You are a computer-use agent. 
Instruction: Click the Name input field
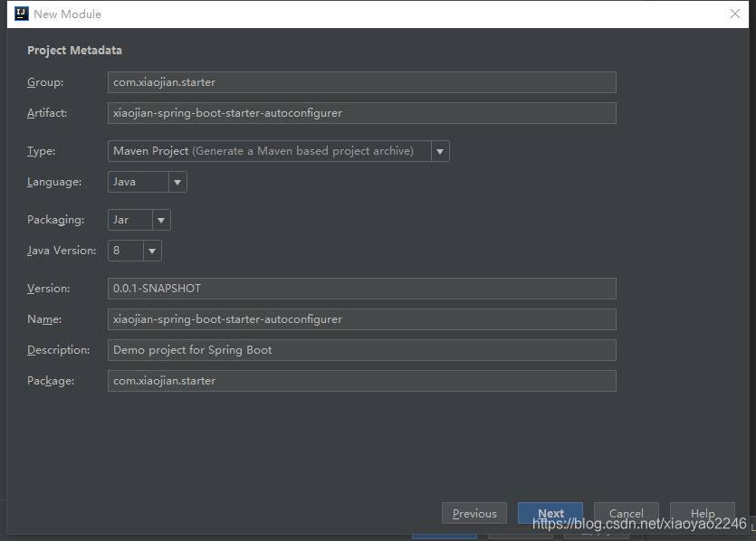click(361, 319)
